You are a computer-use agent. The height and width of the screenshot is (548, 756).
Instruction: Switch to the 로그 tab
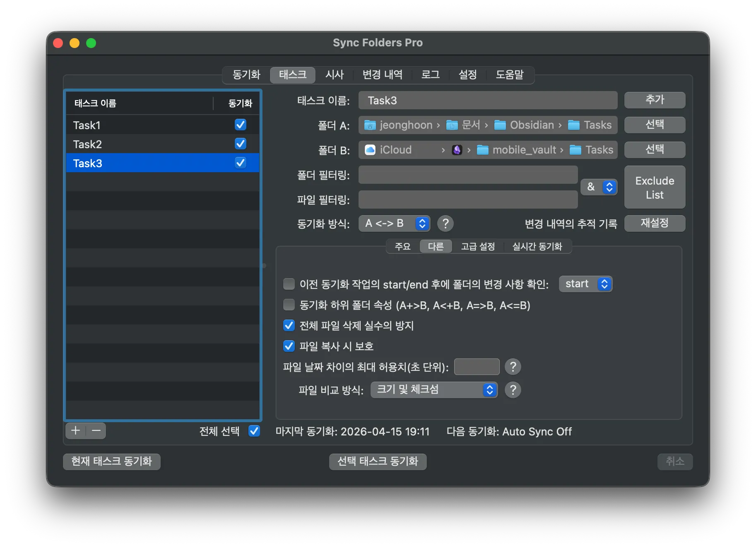[431, 75]
